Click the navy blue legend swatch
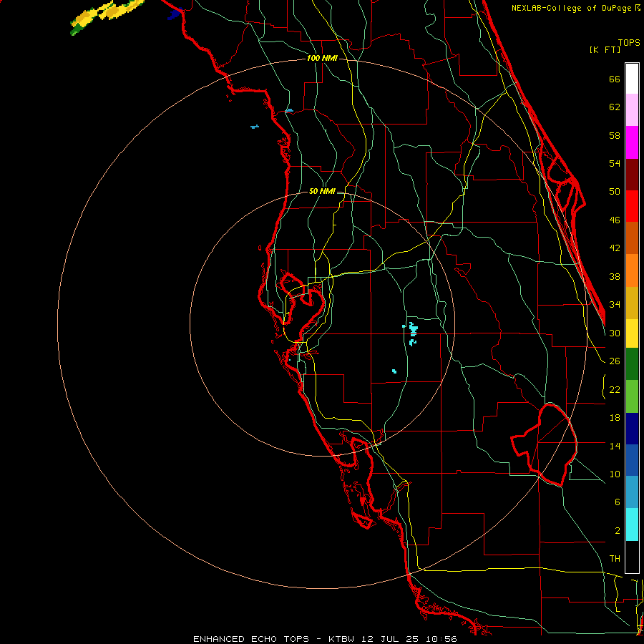Image resolution: width=644 pixels, height=644 pixels. pyautogui.click(x=632, y=429)
